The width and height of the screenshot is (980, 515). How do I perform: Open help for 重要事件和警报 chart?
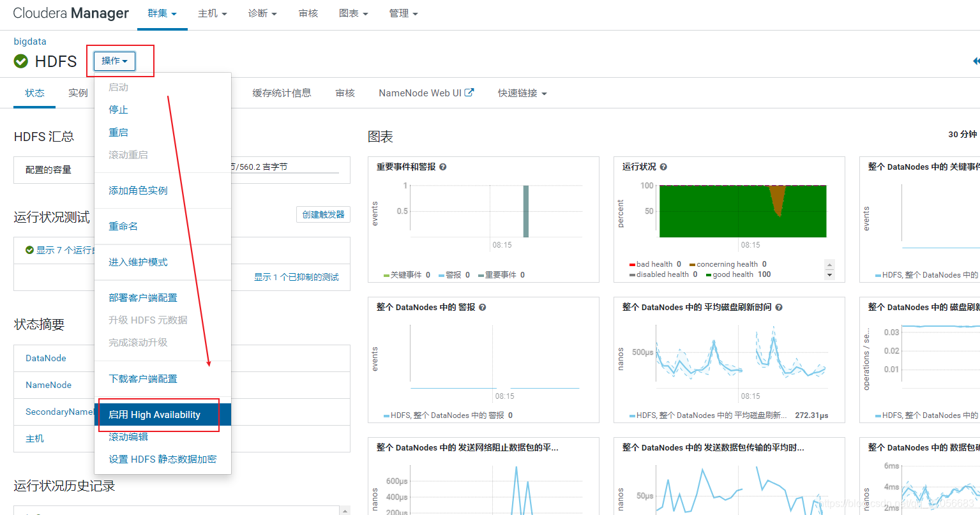[x=443, y=167]
